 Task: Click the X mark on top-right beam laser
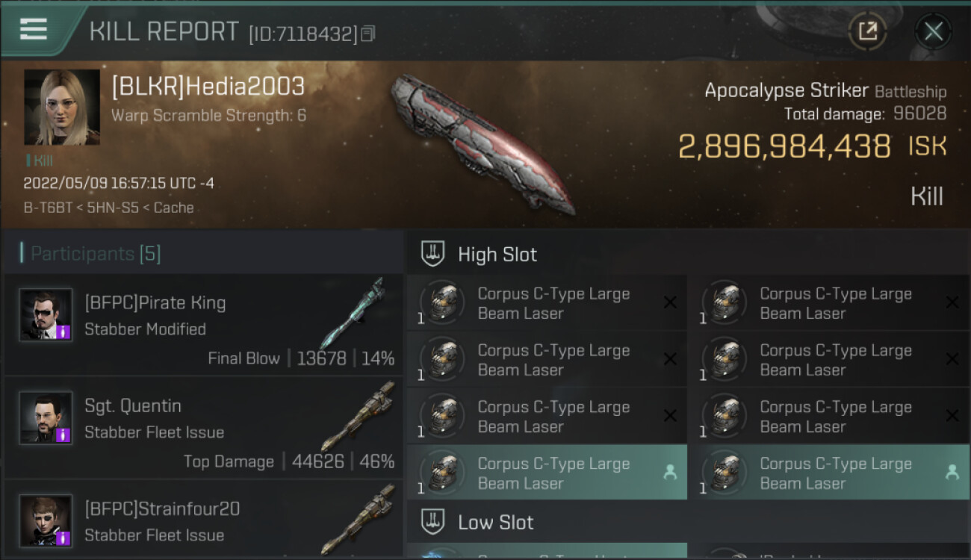pos(952,302)
